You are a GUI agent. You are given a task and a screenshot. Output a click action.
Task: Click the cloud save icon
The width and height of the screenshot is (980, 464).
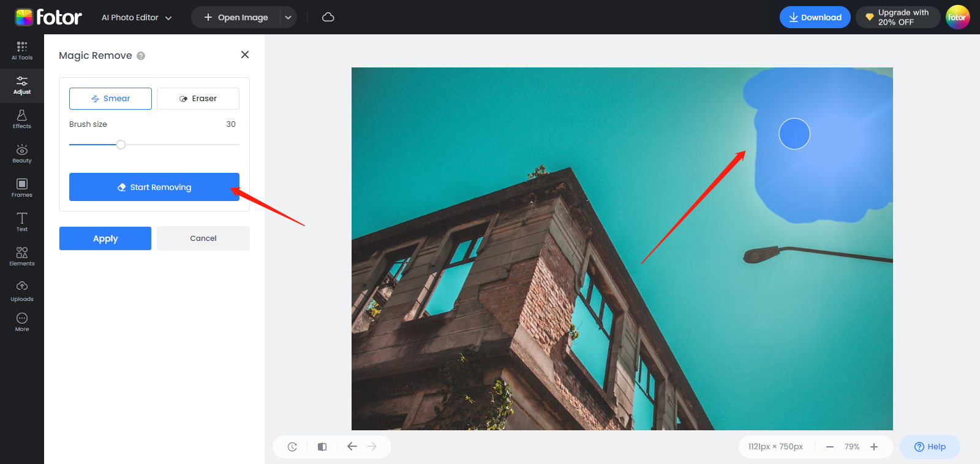click(x=328, y=17)
